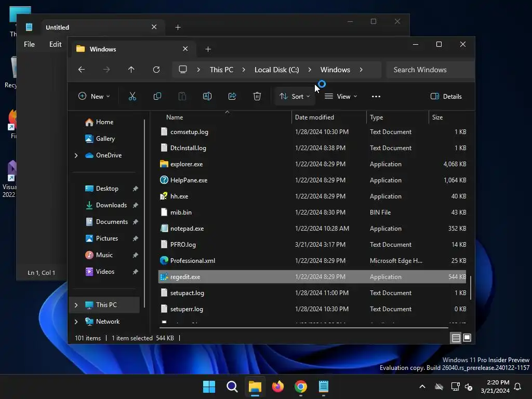532x399 pixels.
Task: Click This PC breadcrumb
Action: [x=221, y=70]
